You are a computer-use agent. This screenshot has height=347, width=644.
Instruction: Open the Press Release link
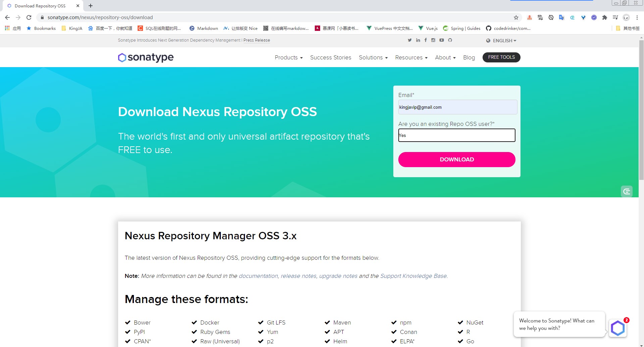(x=256, y=40)
